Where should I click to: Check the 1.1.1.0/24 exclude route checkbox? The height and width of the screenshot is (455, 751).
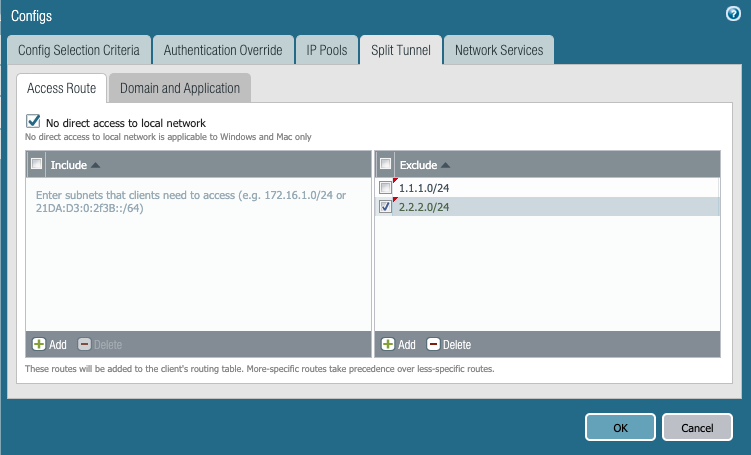(386, 188)
